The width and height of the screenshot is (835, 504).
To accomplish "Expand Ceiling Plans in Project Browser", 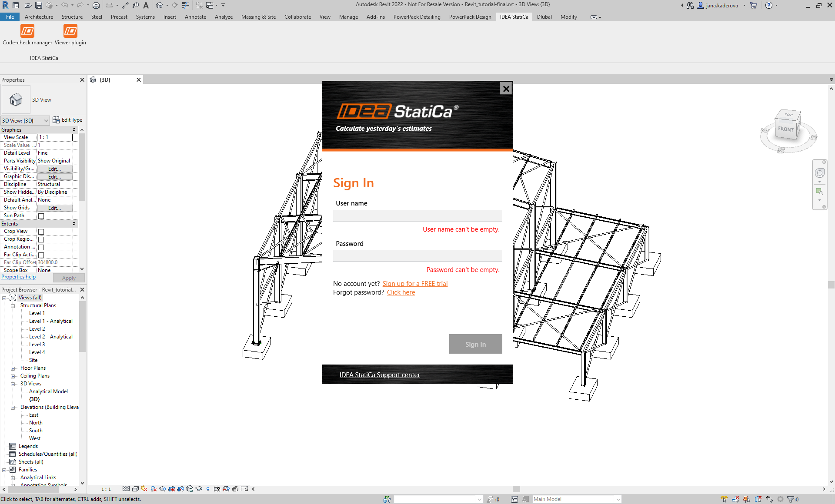I will (13, 375).
